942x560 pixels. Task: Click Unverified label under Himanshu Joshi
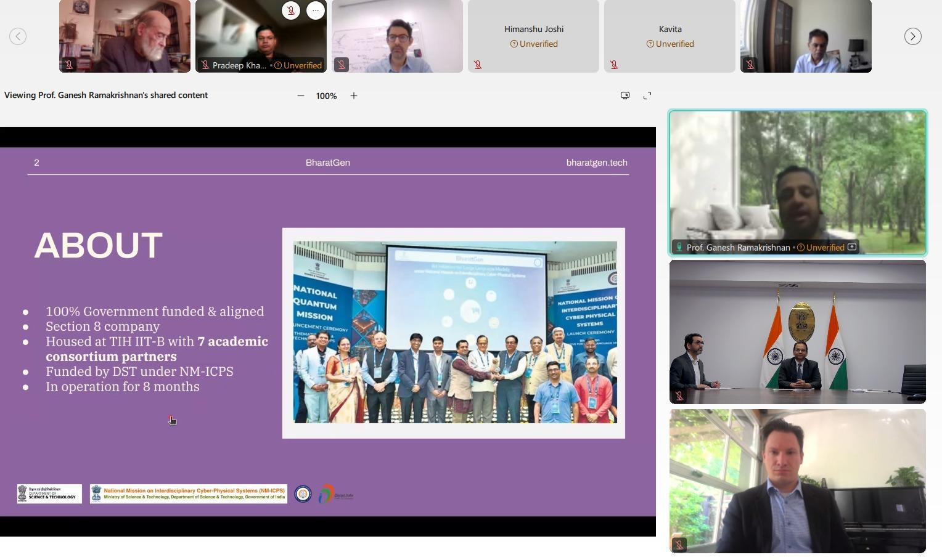coord(534,44)
